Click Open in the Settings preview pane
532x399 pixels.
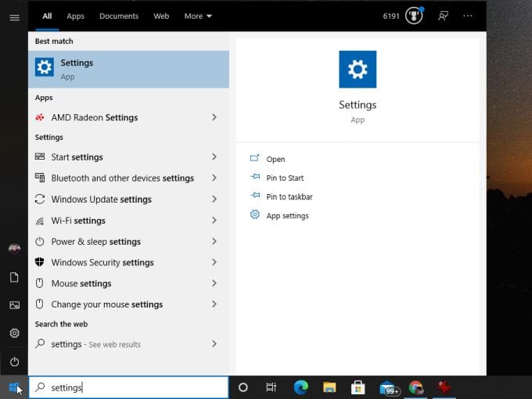275,159
